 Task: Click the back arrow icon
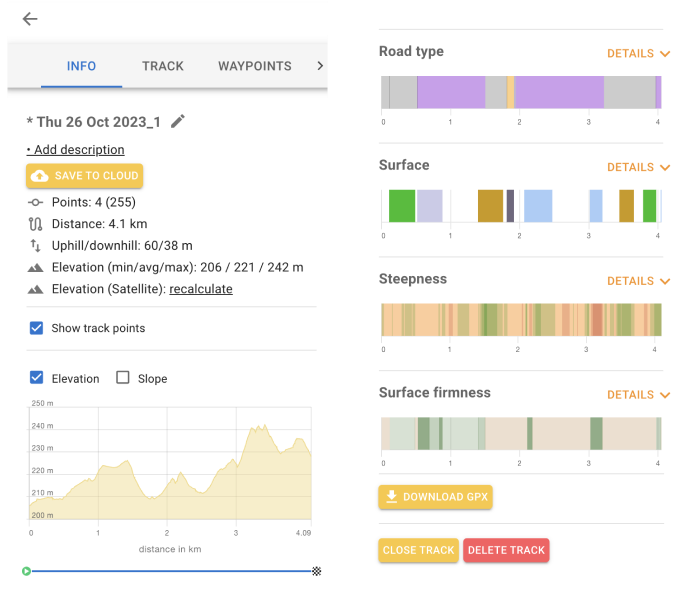tap(30, 19)
